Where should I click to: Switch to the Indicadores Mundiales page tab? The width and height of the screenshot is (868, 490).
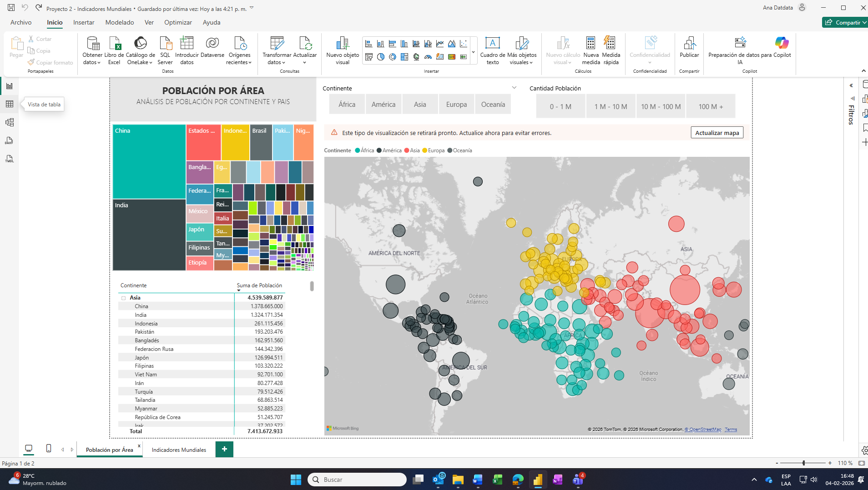[x=179, y=450]
